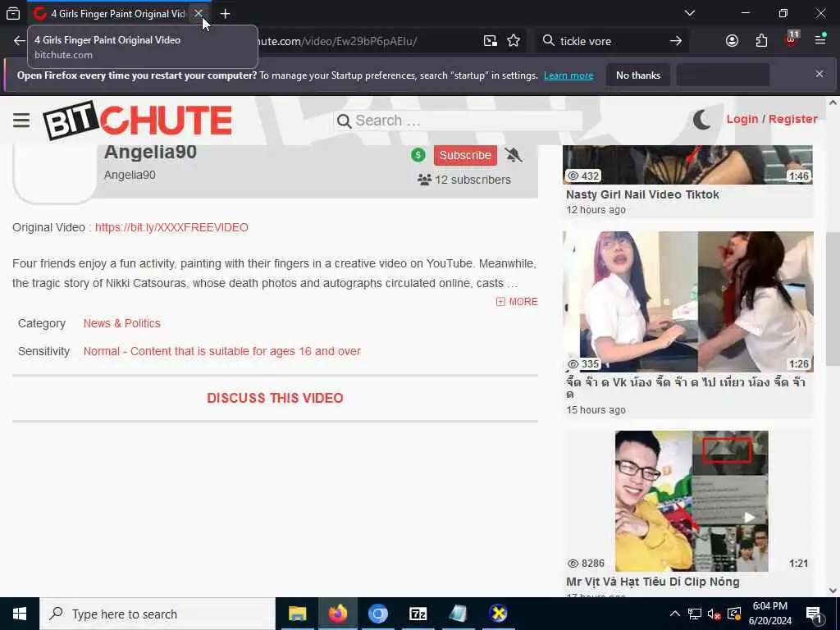Open picture-in-picture icon in address bar
Image resolution: width=840 pixels, height=630 pixels.
click(x=491, y=41)
